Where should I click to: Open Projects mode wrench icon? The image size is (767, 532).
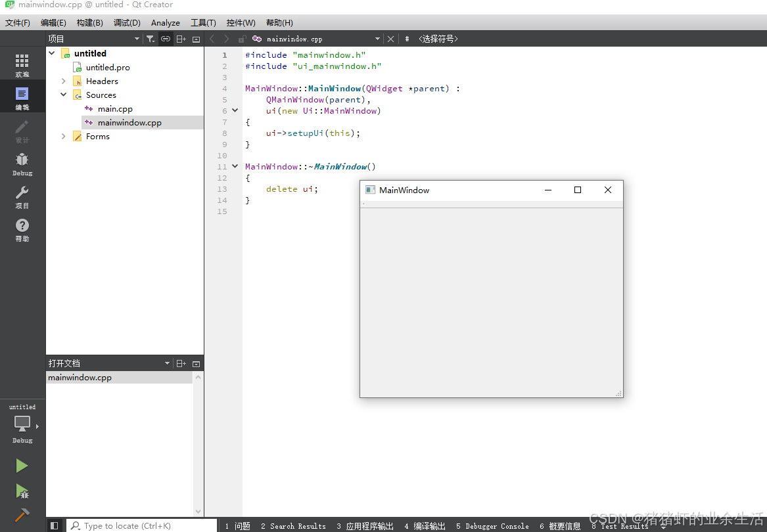pyautogui.click(x=22, y=196)
